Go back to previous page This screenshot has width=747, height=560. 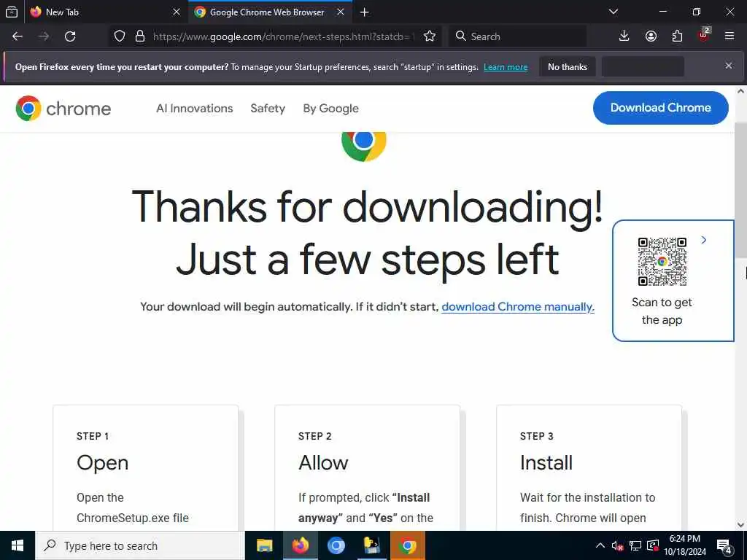pos(18,36)
